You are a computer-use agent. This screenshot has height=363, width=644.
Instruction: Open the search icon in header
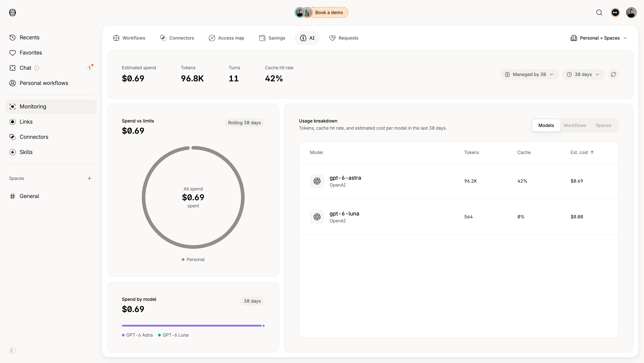tap(599, 13)
